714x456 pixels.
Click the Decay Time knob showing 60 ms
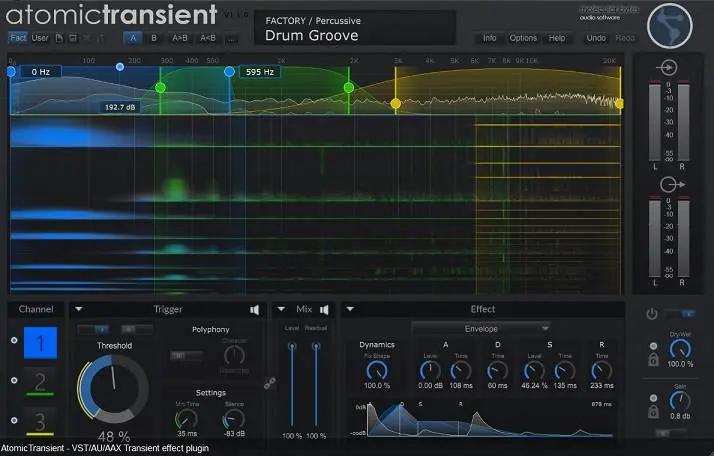[497, 371]
